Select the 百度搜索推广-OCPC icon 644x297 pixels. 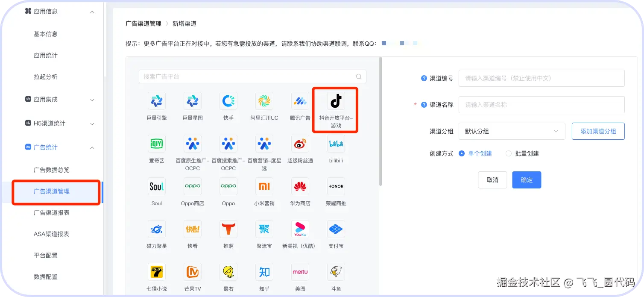point(228,144)
